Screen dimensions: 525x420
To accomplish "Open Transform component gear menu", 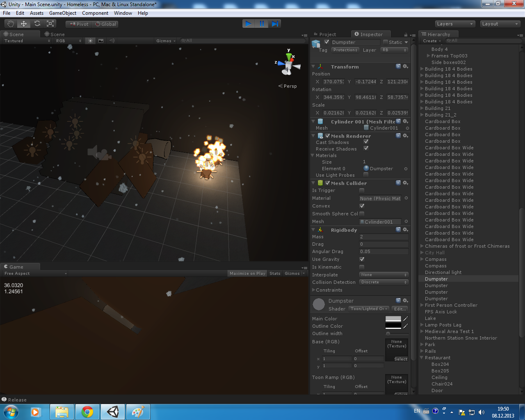I will 405,66.
